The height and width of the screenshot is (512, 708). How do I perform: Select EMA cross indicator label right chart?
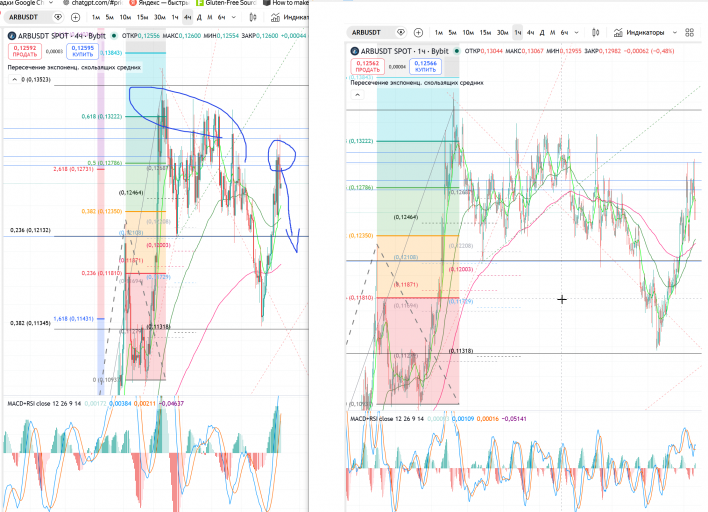point(417,83)
